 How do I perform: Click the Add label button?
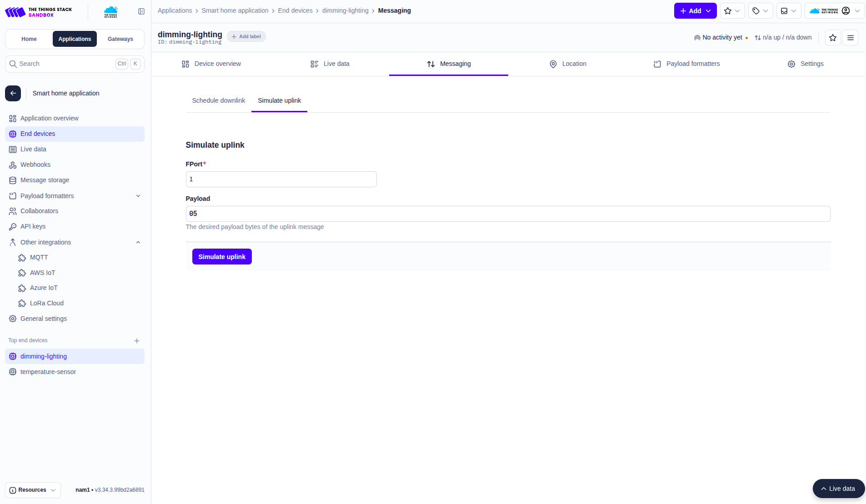point(246,37)
